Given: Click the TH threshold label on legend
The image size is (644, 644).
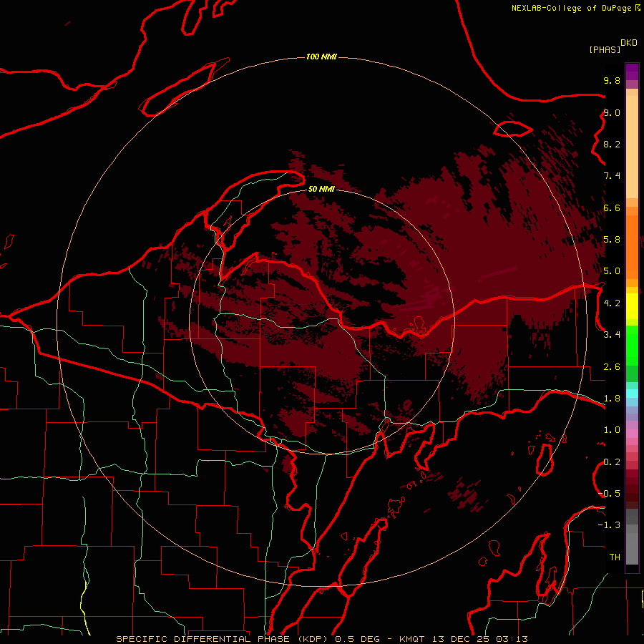Looking at the screenshot, I should [x=615, y=557].
